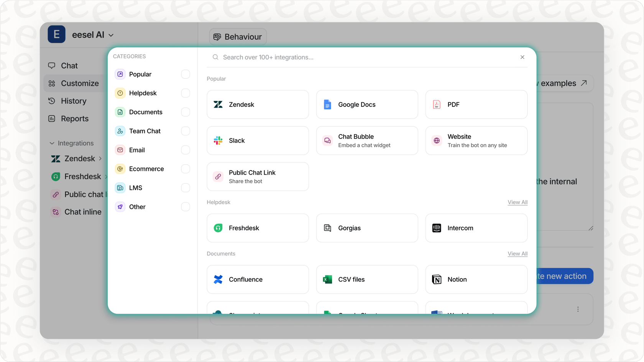This screenshot has height=362, width=644.
Task: Enable the Helpdesk category checkbox
Action: (185, 93)
